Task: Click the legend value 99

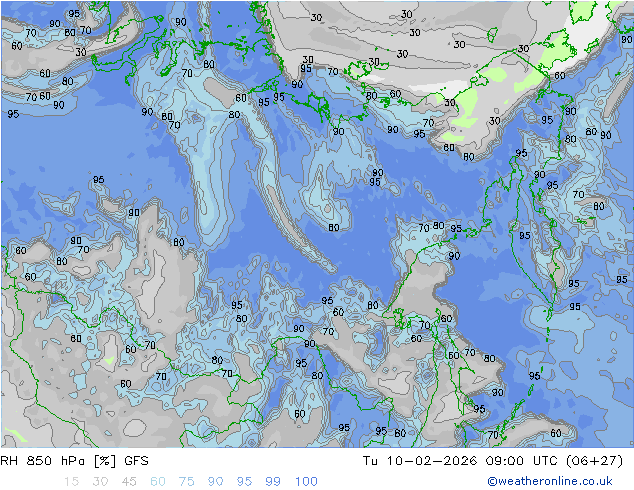Action: [273, 482]
